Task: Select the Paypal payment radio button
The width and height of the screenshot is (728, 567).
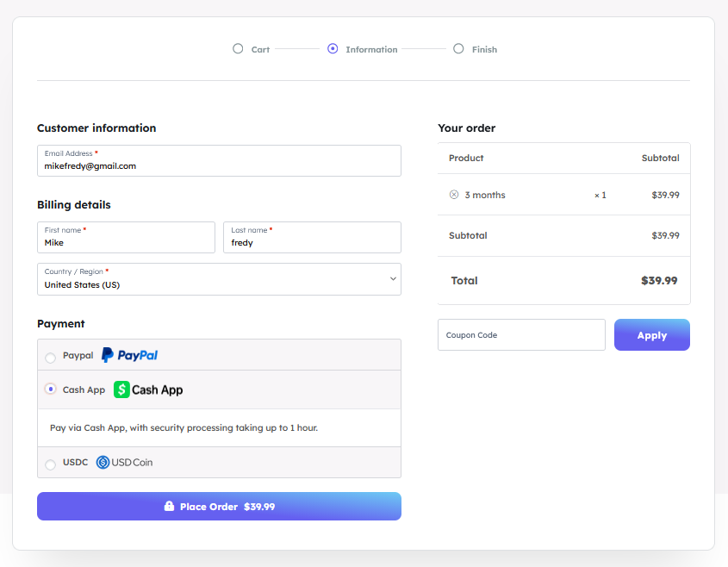Action: click(50, 358)
